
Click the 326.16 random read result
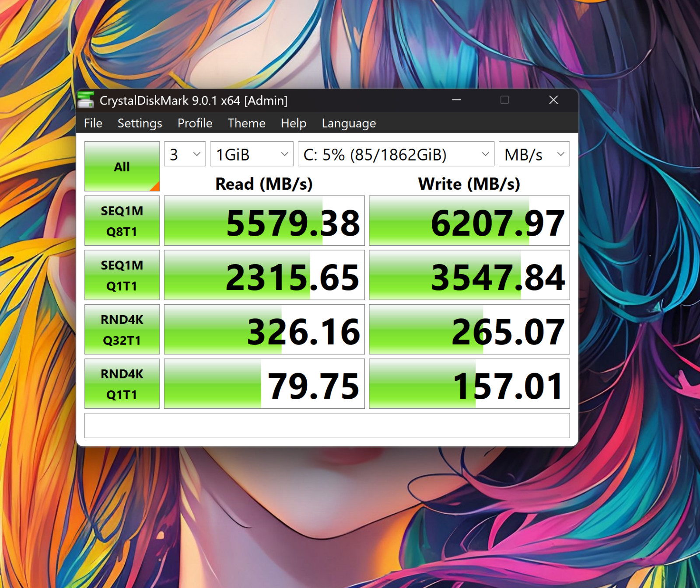click(x=264, y=329)
